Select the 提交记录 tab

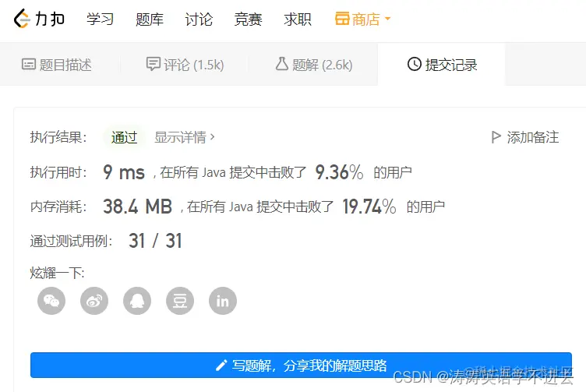coord(442,65)
